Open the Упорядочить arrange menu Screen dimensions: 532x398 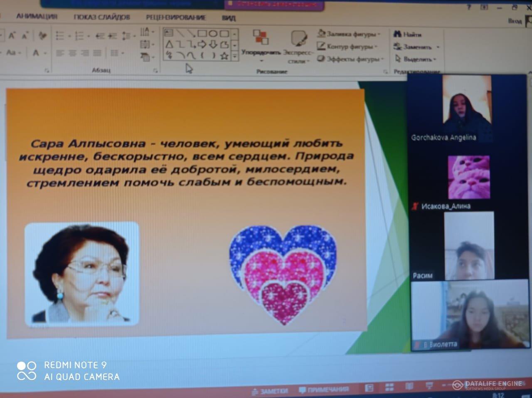[261, 45]
